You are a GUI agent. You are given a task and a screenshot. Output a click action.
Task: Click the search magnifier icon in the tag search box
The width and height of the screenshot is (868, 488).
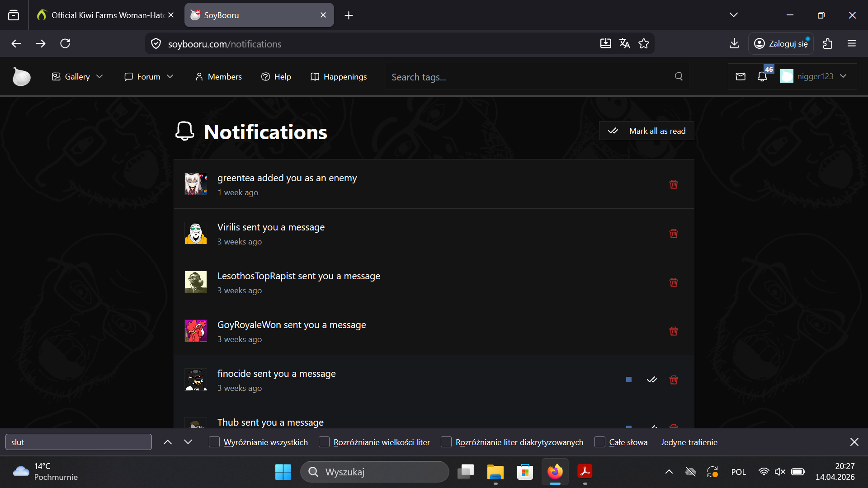point(679,76)
